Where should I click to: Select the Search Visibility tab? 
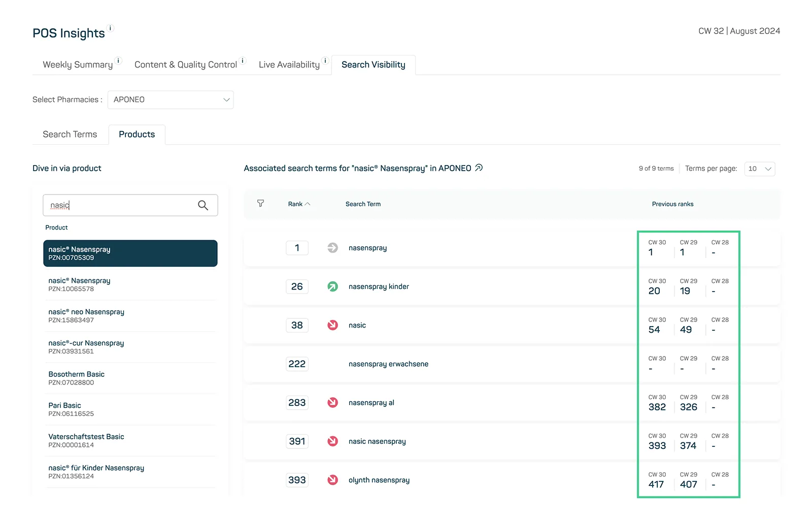[x=374, y=64]
